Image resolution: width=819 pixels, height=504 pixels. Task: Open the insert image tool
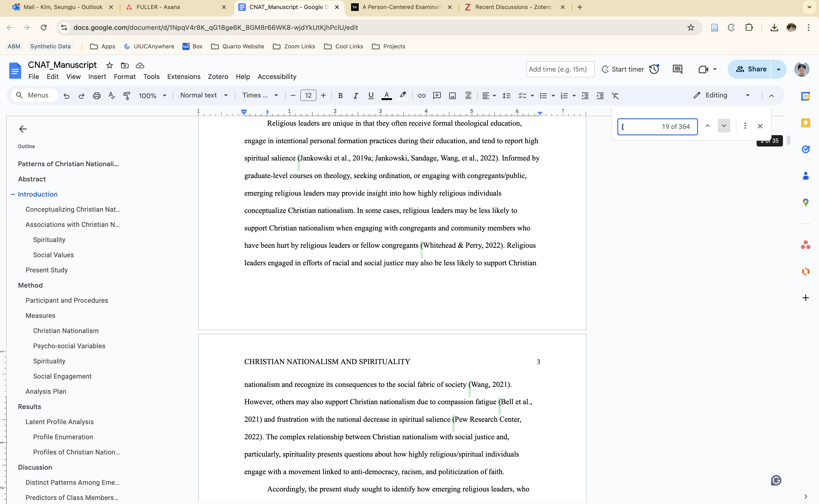[x=452, y=96]
